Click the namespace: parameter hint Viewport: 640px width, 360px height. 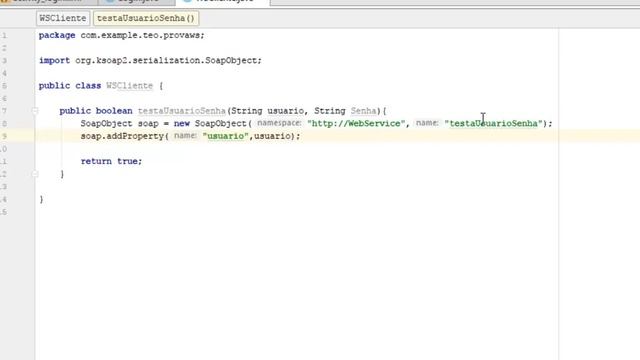(x=279, y=123)
